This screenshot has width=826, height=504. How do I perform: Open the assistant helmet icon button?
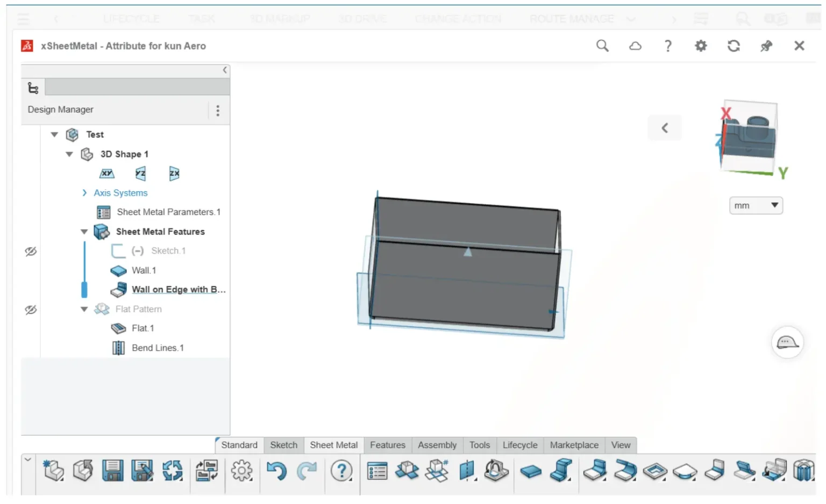[x=787, y=342]
